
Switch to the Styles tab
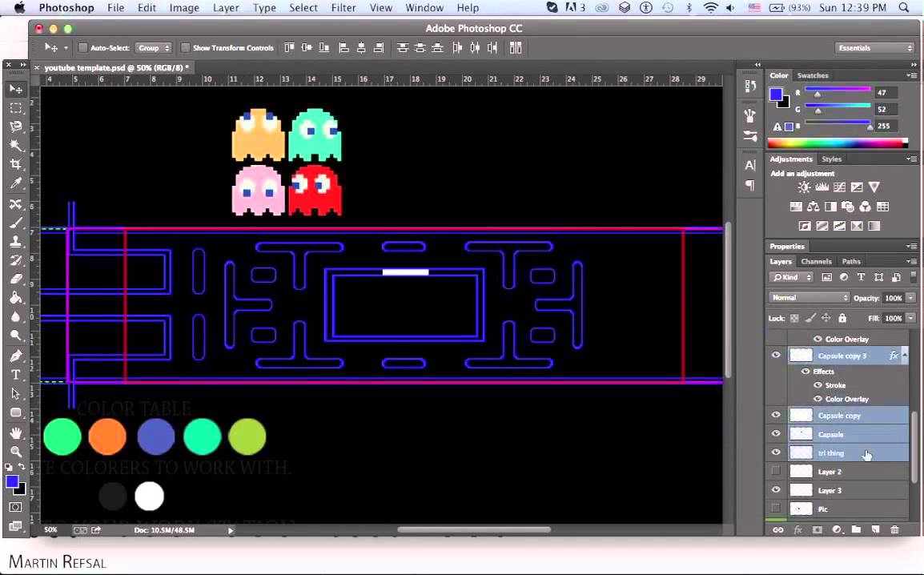point(831,159)
